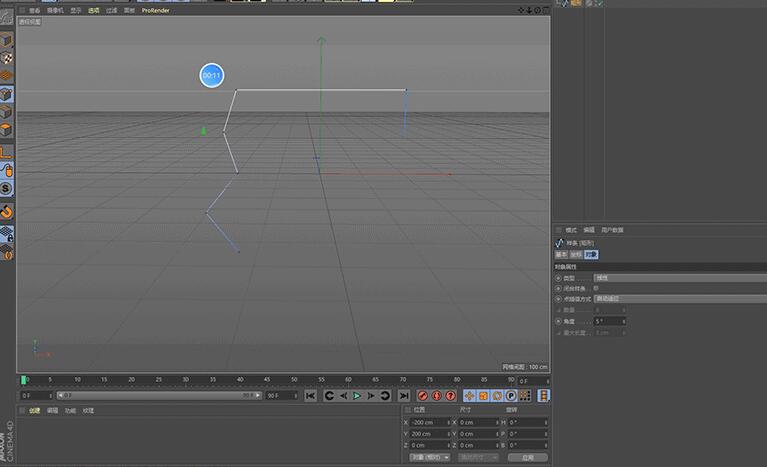The image size is (767, 467).
Task: Open the first viewport menu item (查看)
Action: pyautogui.click(x=35, y=10)
